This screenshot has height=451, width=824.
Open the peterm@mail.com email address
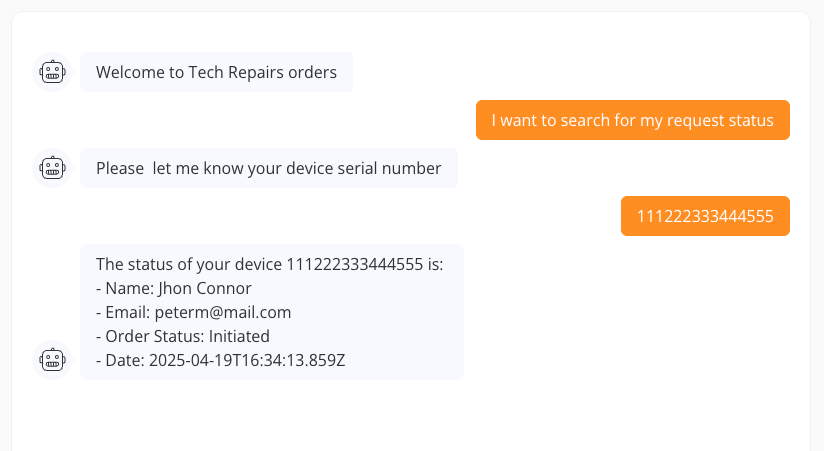(x=222, y=312)
